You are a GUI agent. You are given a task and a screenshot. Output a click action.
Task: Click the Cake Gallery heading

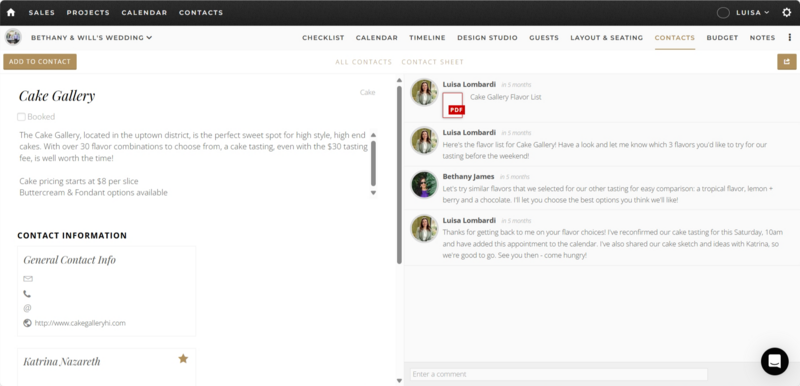(x=57, y=96)
